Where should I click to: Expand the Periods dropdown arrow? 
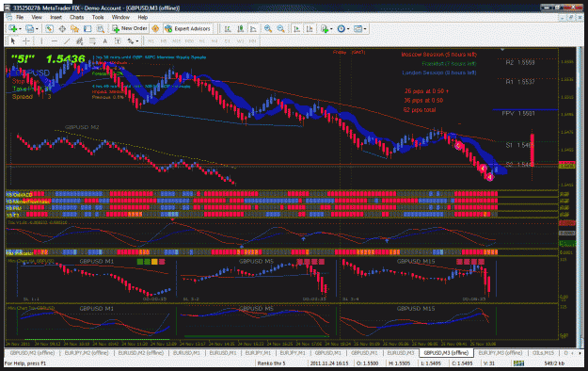point(348,28)
